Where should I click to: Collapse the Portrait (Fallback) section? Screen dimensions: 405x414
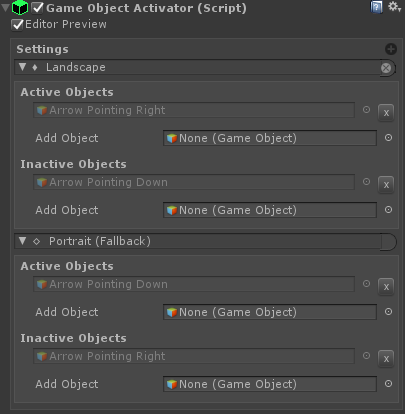(x=22, y=241)
